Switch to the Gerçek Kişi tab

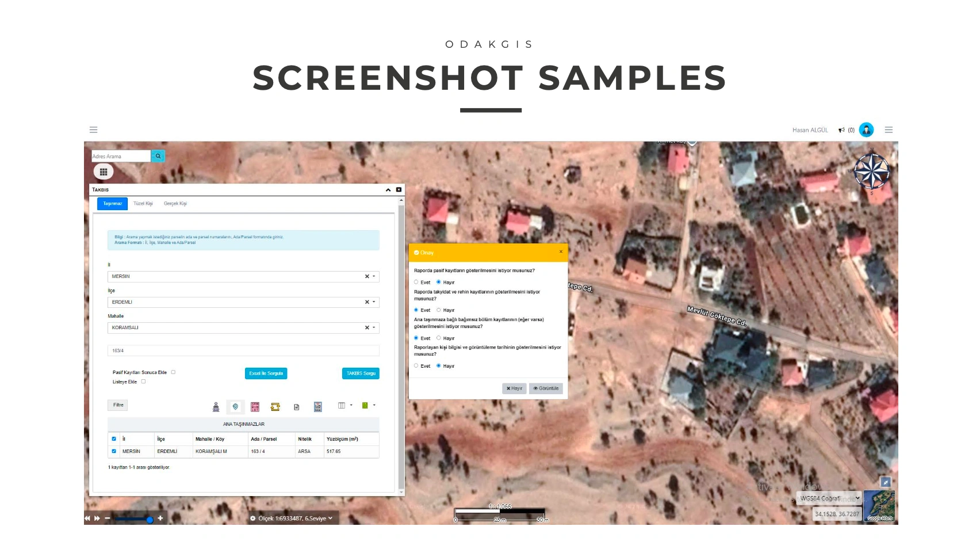[x=175, y=204]
